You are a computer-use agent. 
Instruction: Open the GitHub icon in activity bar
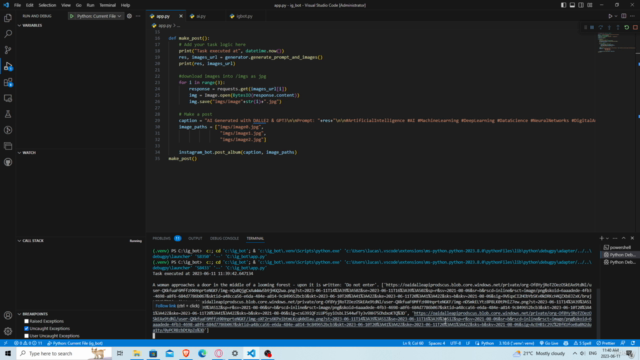click(x=8, y=162)
